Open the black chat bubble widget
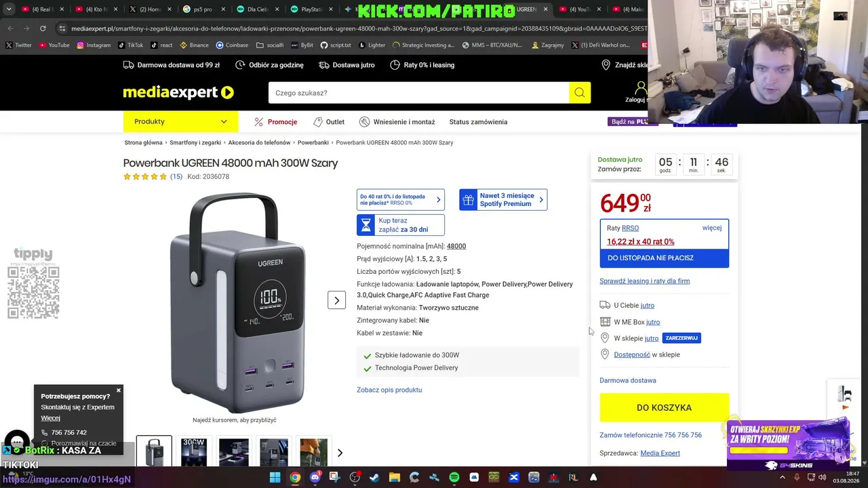Screen dimensions: 868x488 coord(17,442)
